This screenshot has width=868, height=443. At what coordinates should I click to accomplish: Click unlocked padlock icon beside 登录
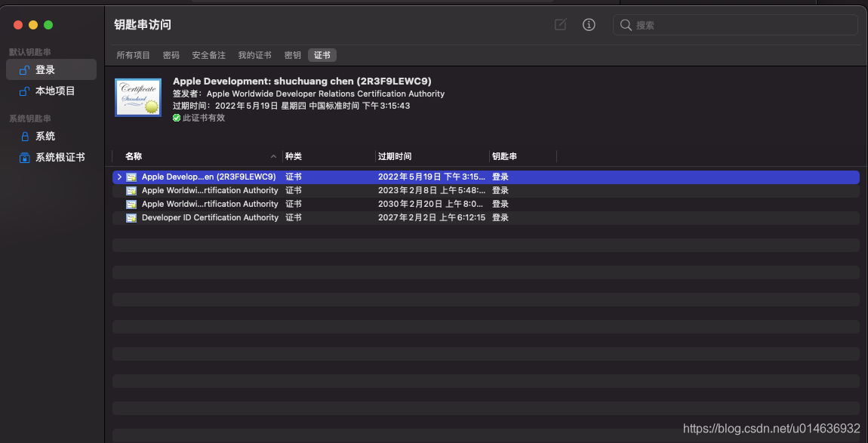pyautogui.click(x=24, y=69)
